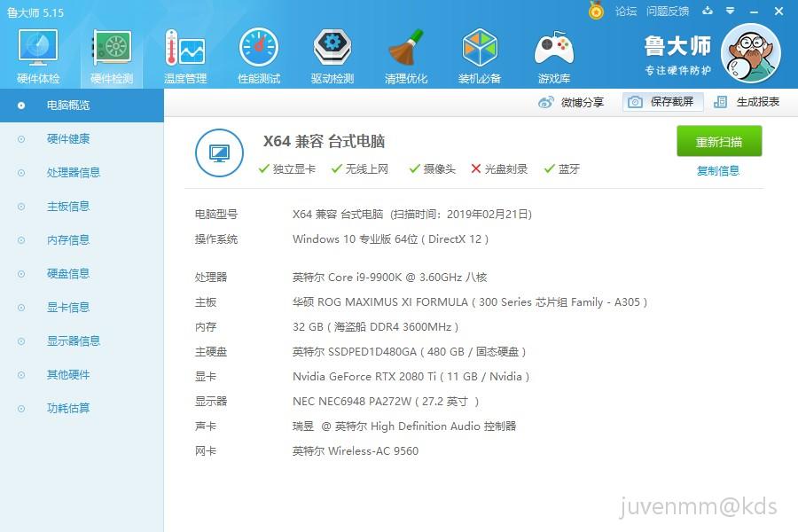
Task: Open the 论坛 forum from the title bar
Action: [626, 12]
